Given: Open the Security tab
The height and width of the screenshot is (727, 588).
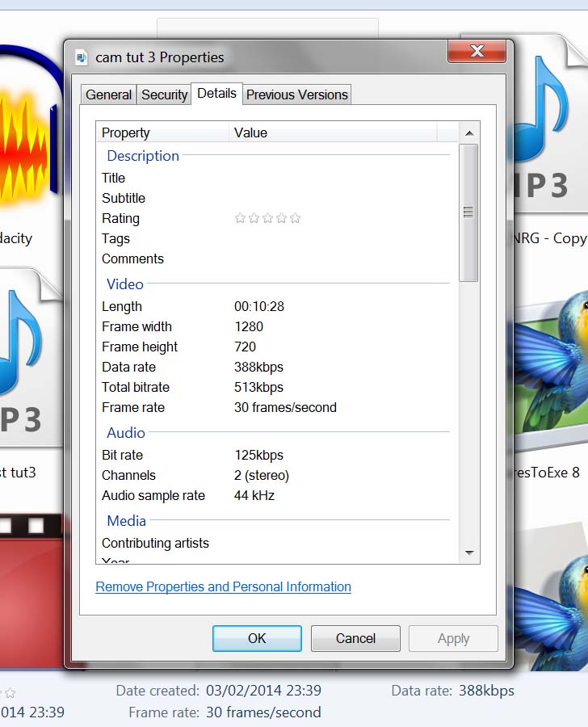Looking at the screenshot, I should pyautogui.click(x=164, y=95).
